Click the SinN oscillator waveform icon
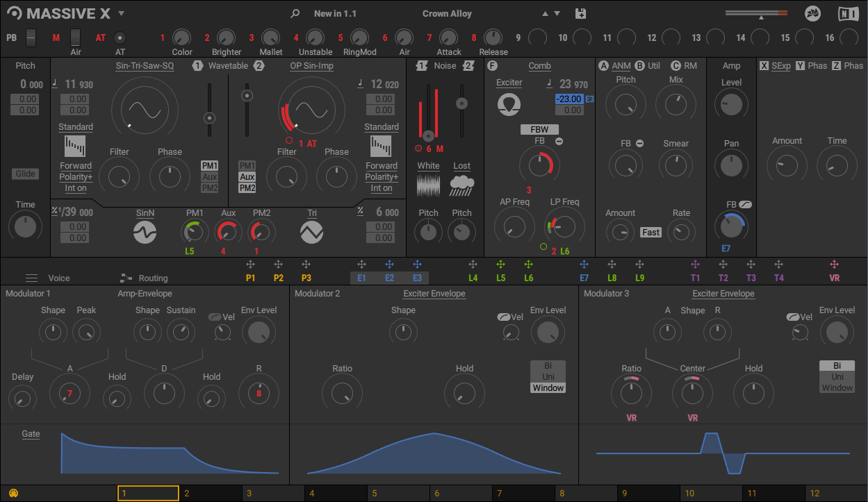Viewport: 868px width, 502px height. pyautogui.click(x=145, y=232)
